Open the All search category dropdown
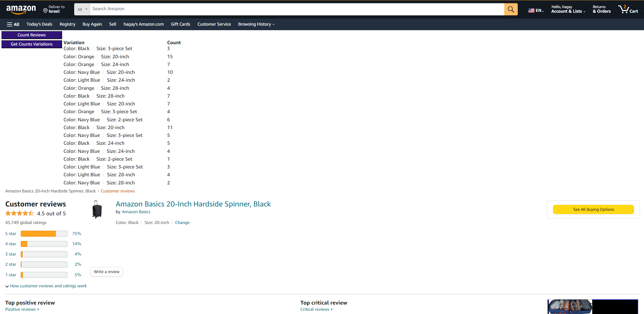644x314 pixels. tap(82, 9)
